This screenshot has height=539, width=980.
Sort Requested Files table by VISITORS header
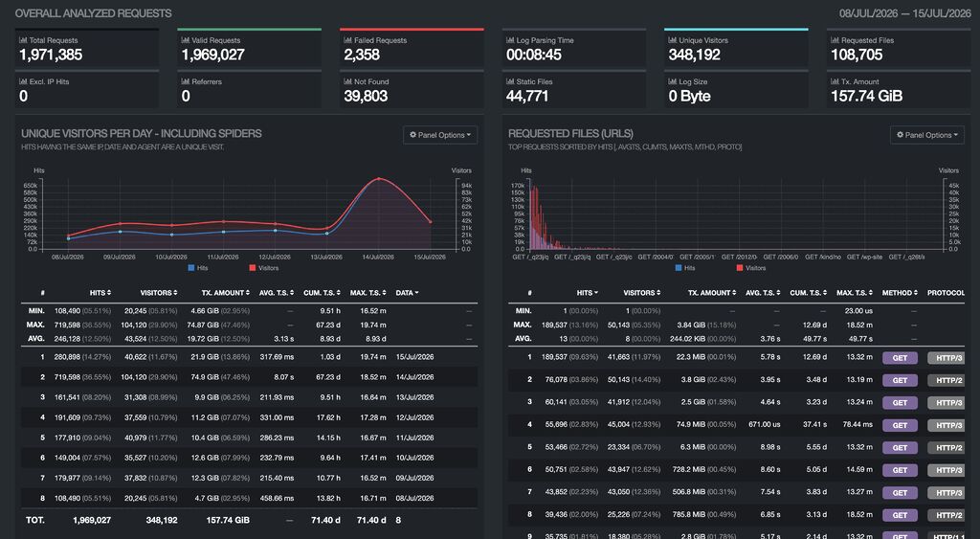tap(642, 293)
